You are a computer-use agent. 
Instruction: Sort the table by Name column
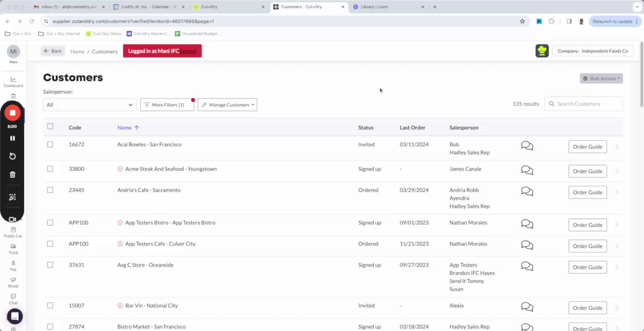128,127
